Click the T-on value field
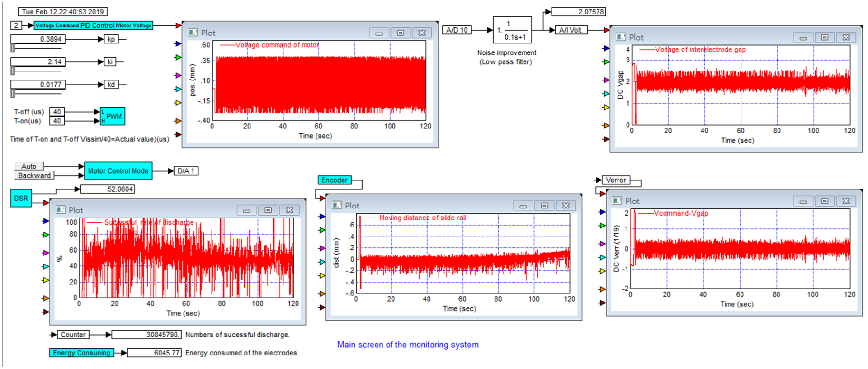Screen dimensions: 868x369 point(57,121)
